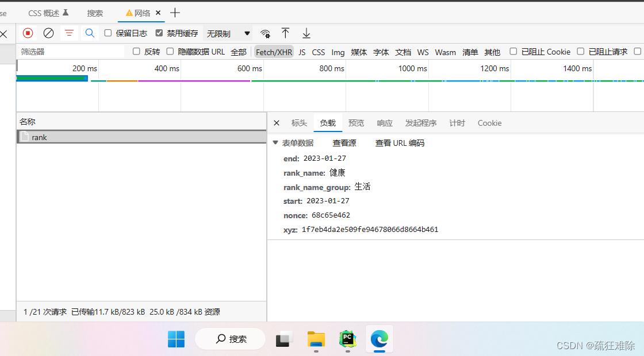Import a HAR file using upload icon
The image size is (644, 356).
(286, 33)
